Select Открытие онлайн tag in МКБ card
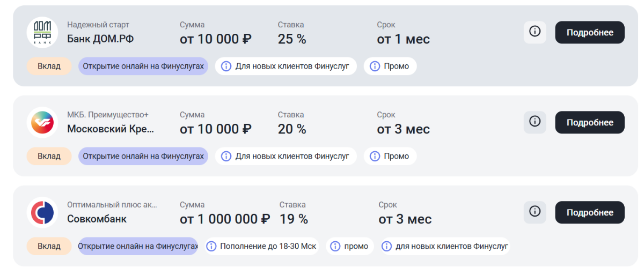The height and width of the screenshot is (275, 644). pos(143,157)
